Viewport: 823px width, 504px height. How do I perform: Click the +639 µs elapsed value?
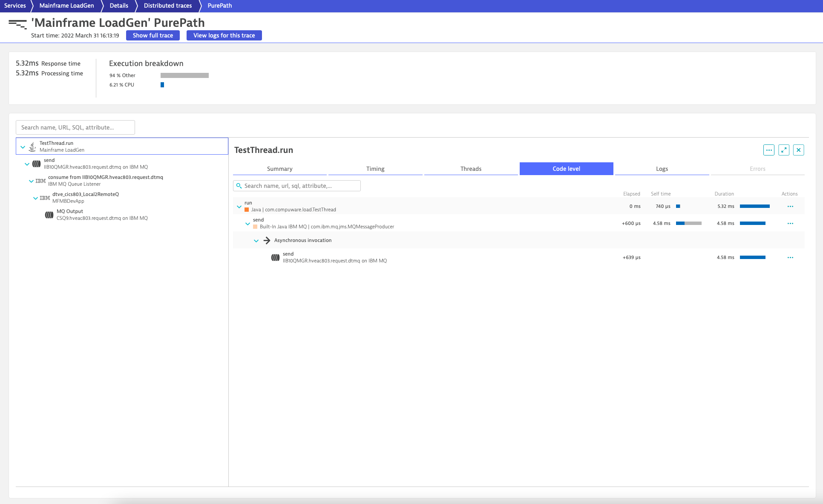point(632,257)
